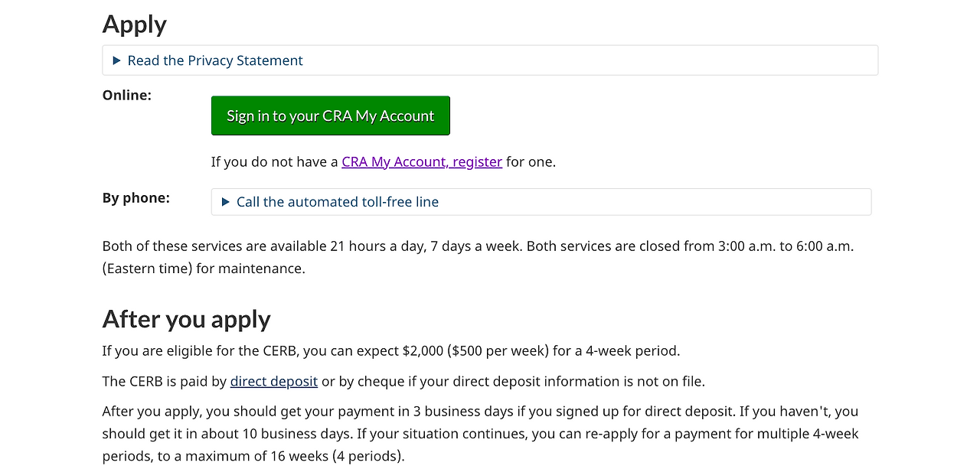This screenshot has height=469, width=980.
Task: Open the CRA My Account, register link
Action: (x=422, y=161)
